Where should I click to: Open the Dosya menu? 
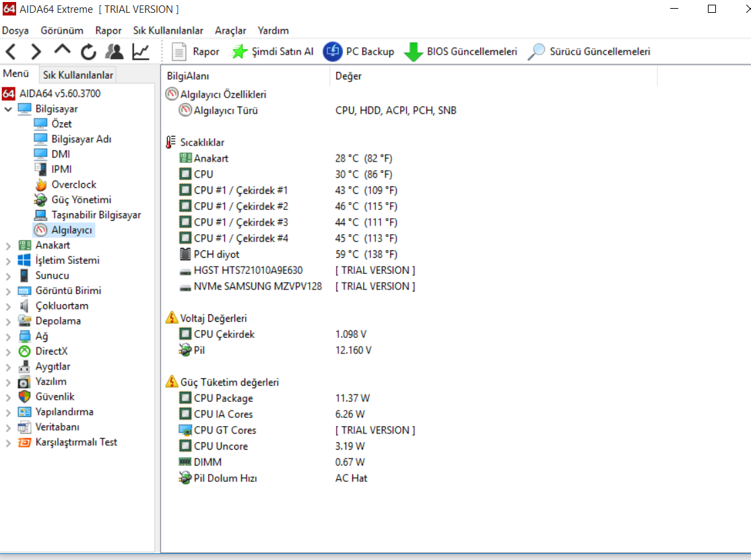point(15,31)
